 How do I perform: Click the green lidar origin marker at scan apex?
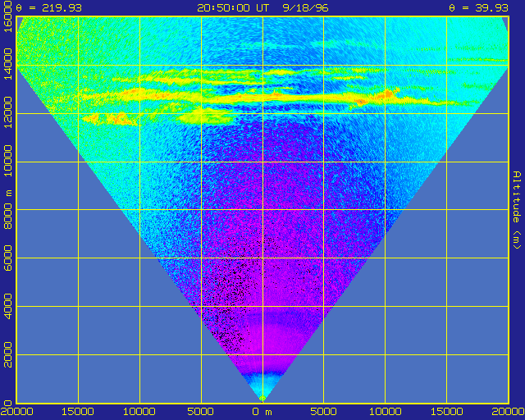point(262,398)
